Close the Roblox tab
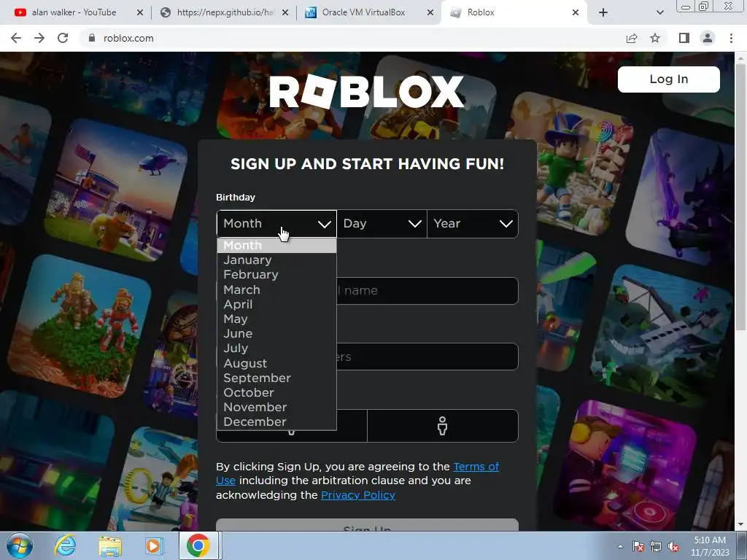 coord(576,12)
